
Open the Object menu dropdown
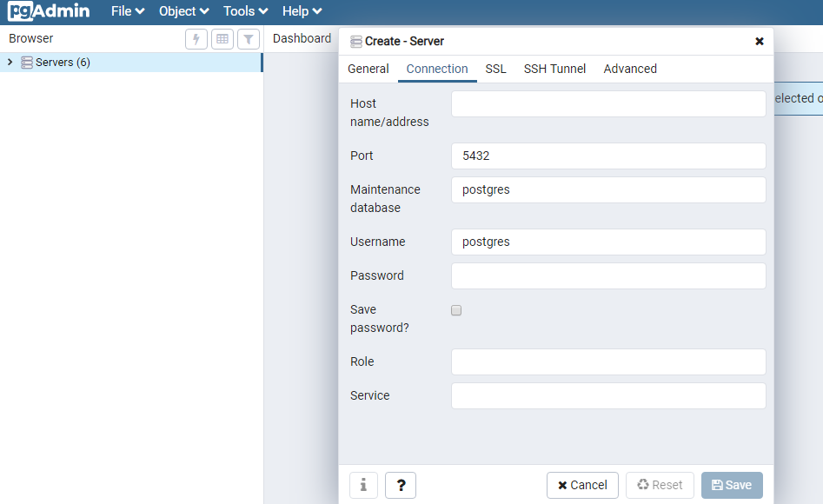(x=183, y=10)
